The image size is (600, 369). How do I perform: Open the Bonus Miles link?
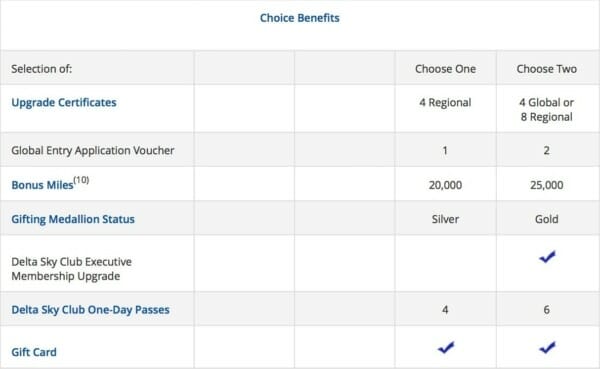point(42,185)
